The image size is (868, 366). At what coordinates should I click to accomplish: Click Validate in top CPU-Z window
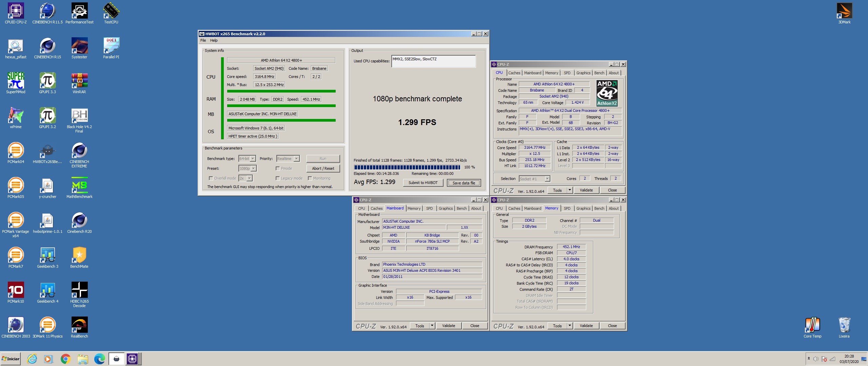586,190
